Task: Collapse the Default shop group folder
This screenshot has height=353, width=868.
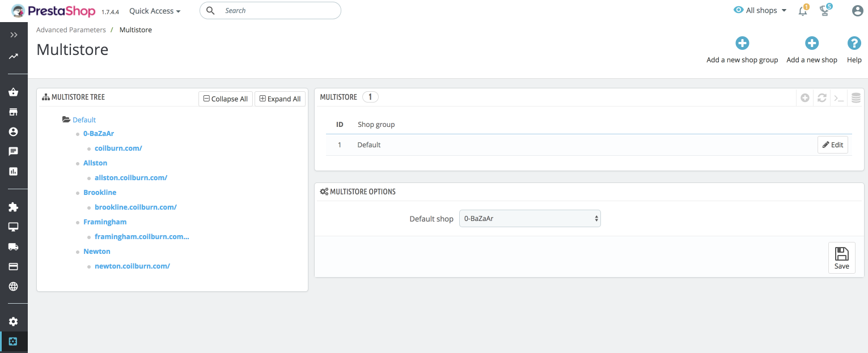Action: (x=66, y=120)
